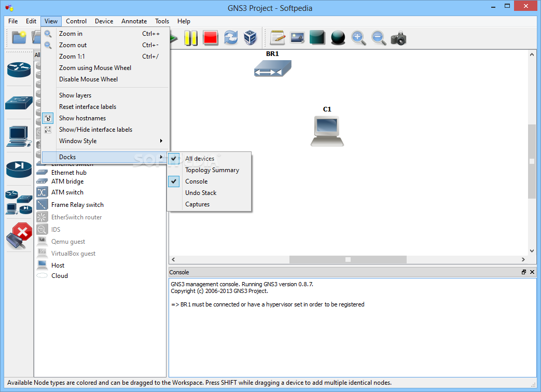Select Disable Mouse Wheel

point(105,79)
